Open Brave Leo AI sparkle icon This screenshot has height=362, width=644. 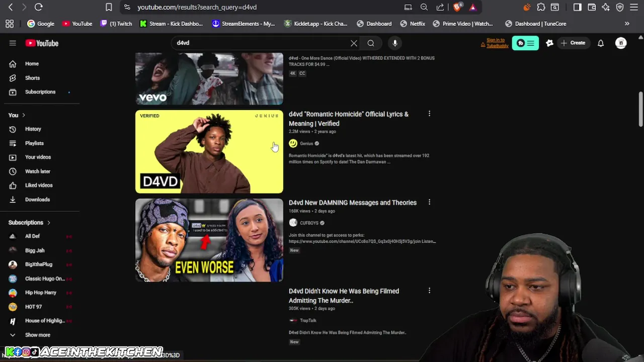point(606,7)
